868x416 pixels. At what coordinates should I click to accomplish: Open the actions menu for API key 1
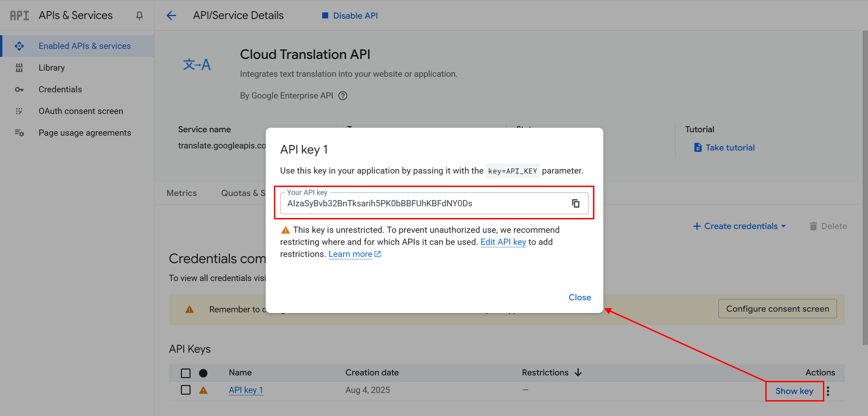828,391
